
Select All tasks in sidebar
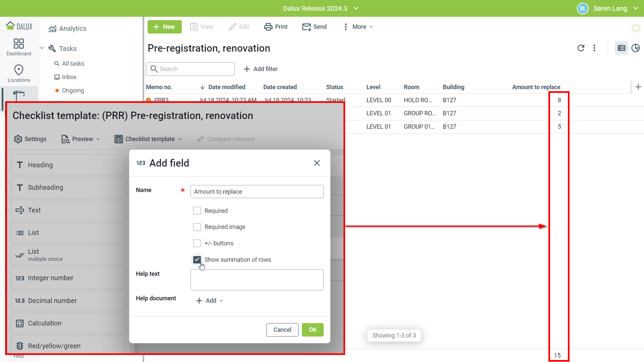pyautogui.click(x=73, y=64)
